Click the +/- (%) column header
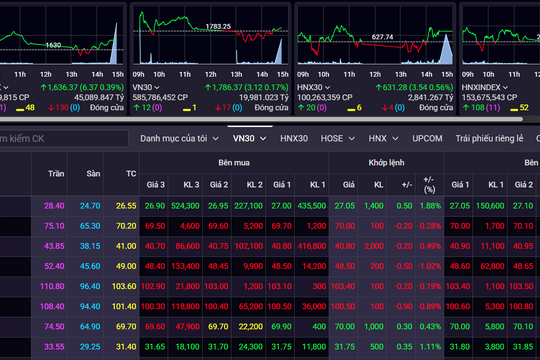 point(429,184)
